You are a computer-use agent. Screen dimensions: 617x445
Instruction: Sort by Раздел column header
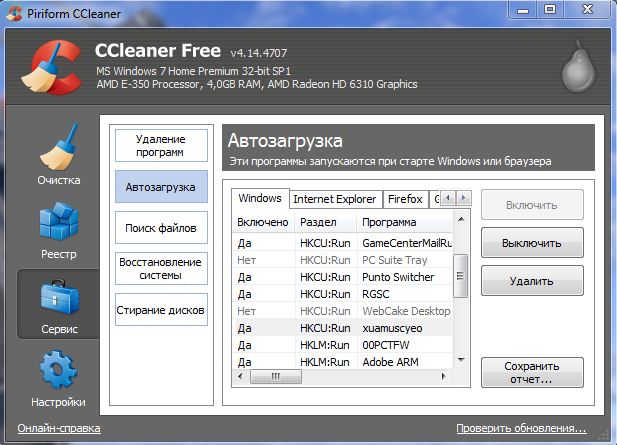click(326, 222)
